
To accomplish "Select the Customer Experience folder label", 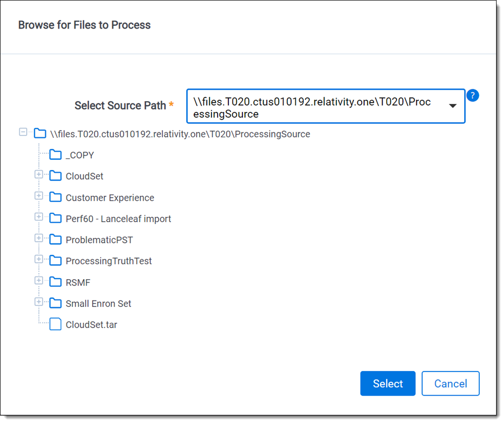I will (110, 197).
